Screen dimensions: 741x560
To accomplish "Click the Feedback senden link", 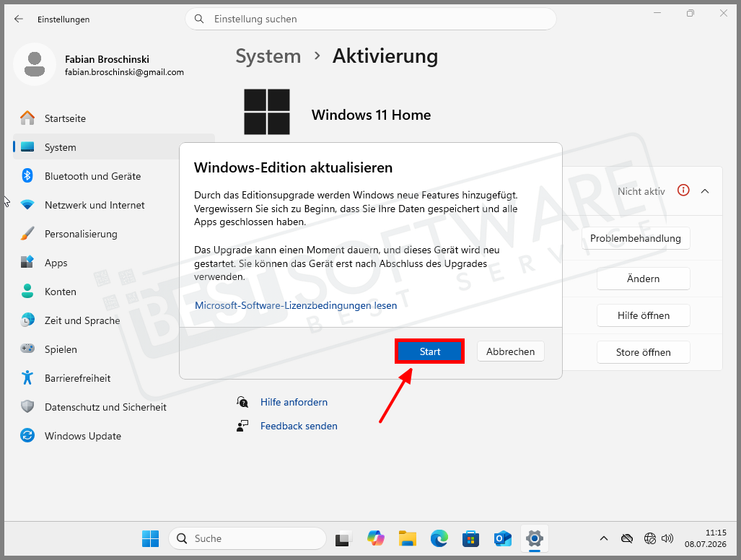I will click(299, 426).
